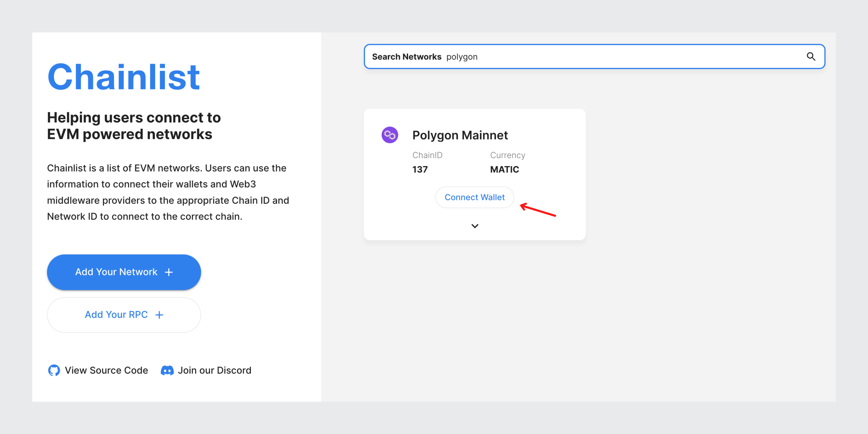The width and height of the screenshot is (868, 434).
Task: Click the Discord icon
Action: [x=167, y=370]
